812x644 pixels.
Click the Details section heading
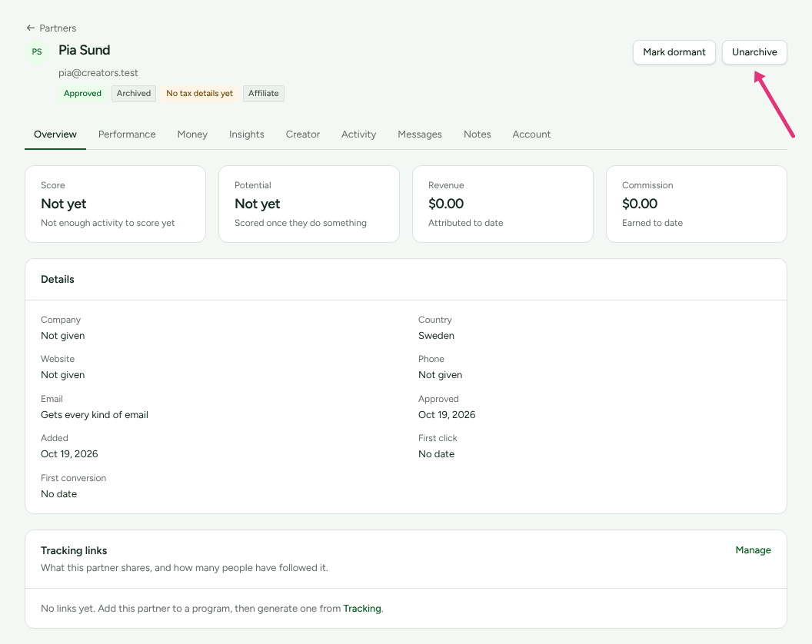point(58,280)
